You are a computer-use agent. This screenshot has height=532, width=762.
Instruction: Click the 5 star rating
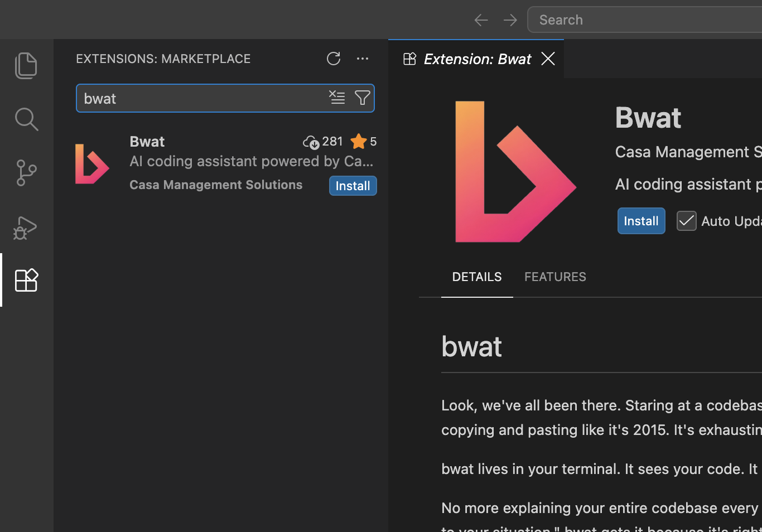[x=363, y=142]
